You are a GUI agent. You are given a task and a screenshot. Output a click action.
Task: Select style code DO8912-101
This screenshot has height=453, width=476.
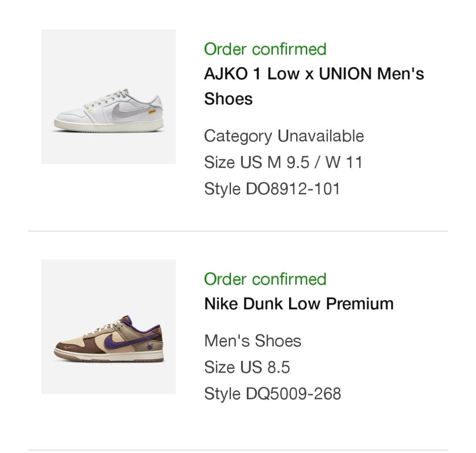272,189
